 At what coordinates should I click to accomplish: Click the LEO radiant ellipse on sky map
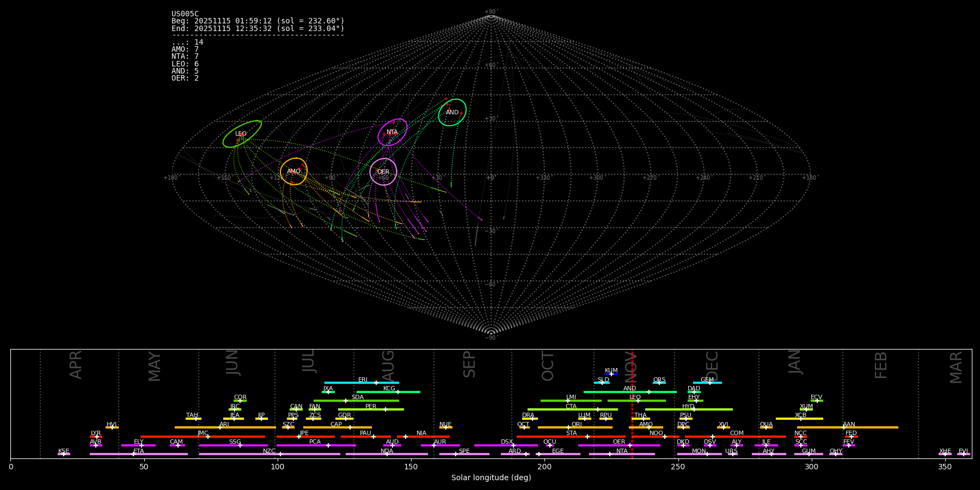point(242,134)
